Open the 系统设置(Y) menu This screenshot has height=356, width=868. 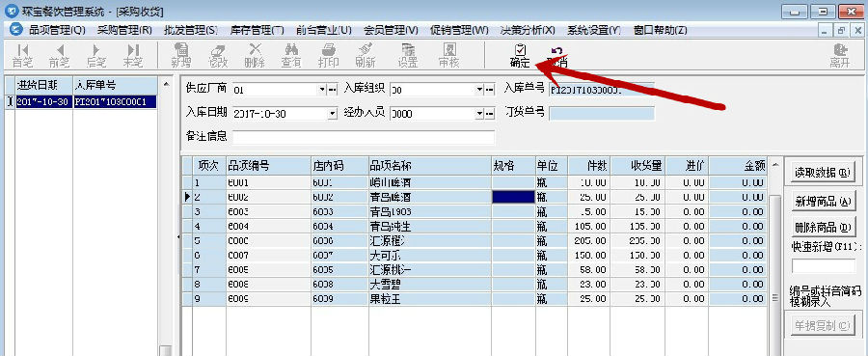pos(594,31)
